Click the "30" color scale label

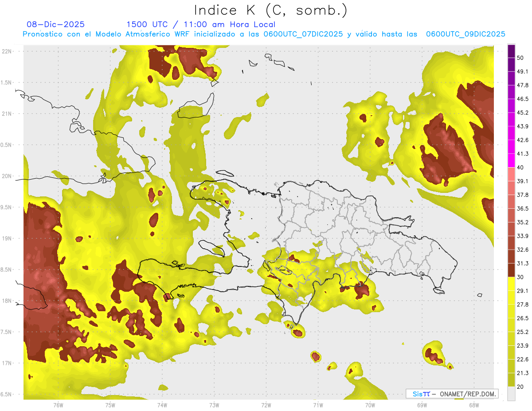coord(520,277)
